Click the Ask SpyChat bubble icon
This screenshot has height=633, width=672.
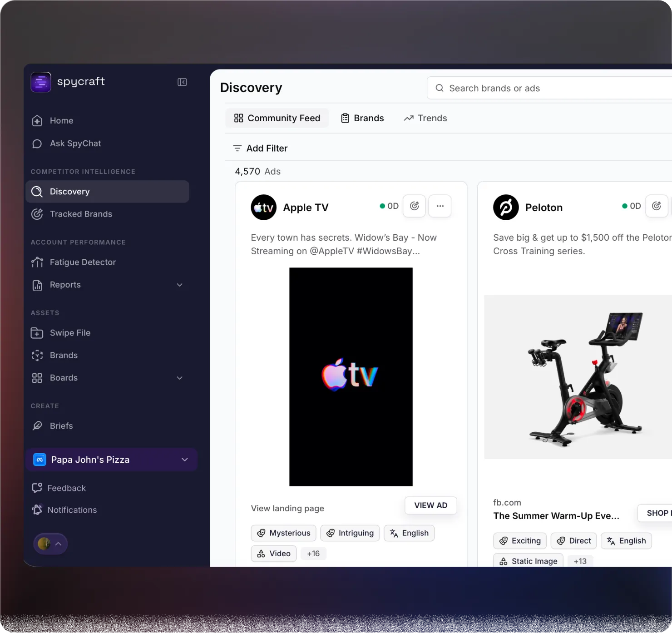[x=37, y=143]
